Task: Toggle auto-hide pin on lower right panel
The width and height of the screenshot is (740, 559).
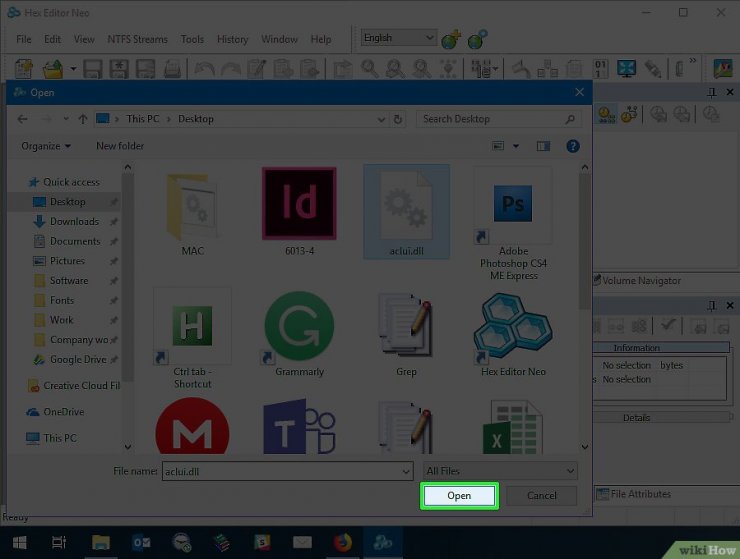Action: pos(712,305)
